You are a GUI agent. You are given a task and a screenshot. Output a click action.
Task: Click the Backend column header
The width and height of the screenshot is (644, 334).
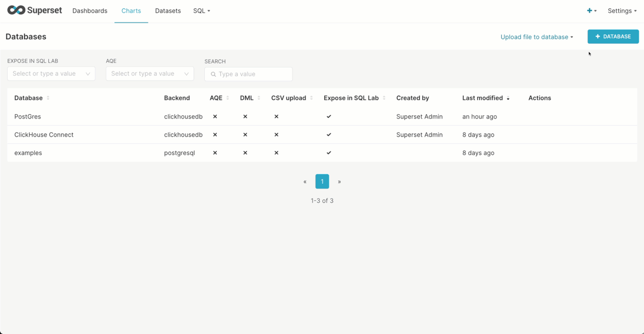(177, 98)
